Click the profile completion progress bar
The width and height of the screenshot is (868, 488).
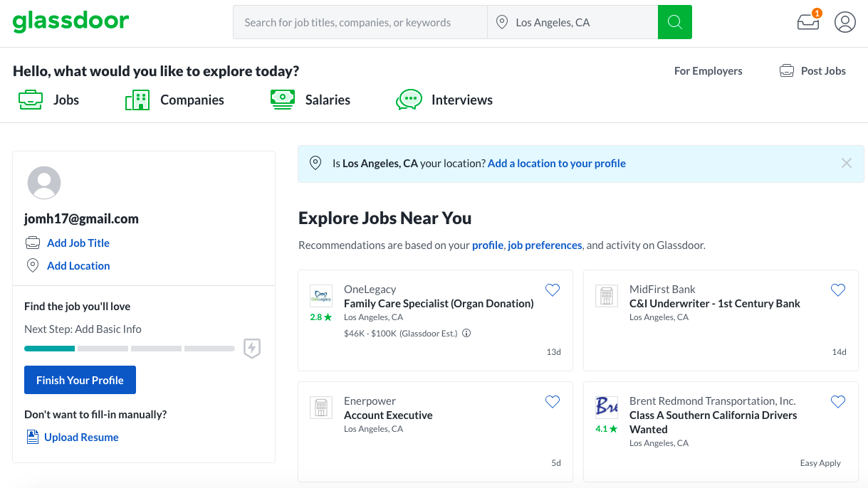[130, 349]
